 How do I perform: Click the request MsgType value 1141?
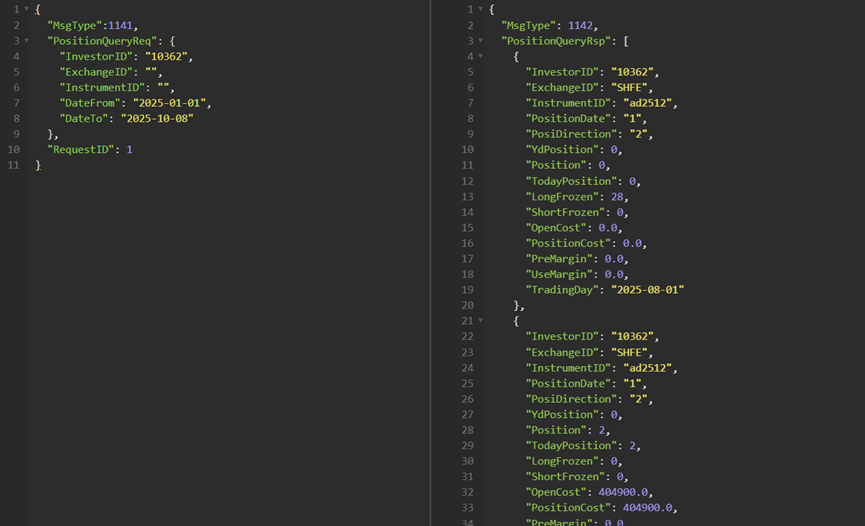click(120, 25)
